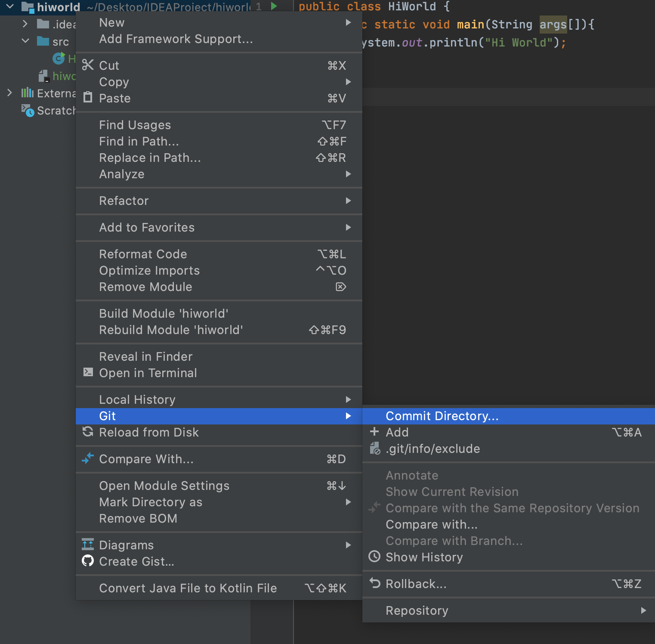This screenshot has width=655, height=644.
Task: Click the Diagrams icon
Action: [x=88, y=544]
